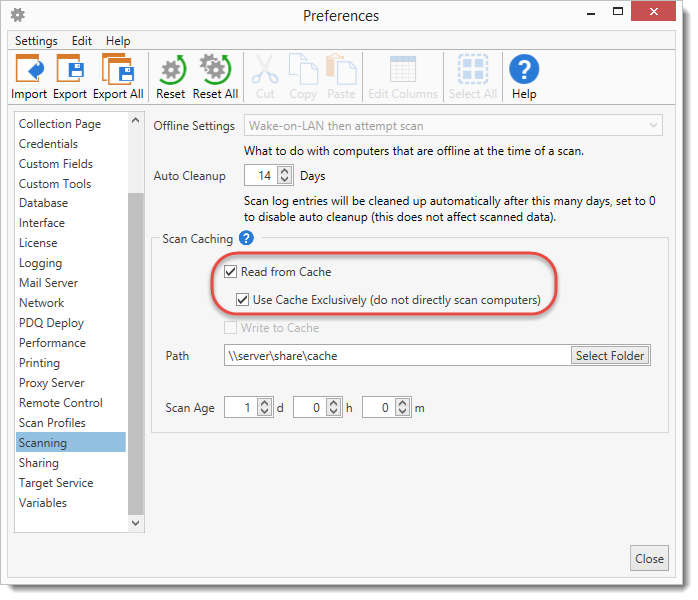Reset settings with the Reset icon

(x=172, y=69)
